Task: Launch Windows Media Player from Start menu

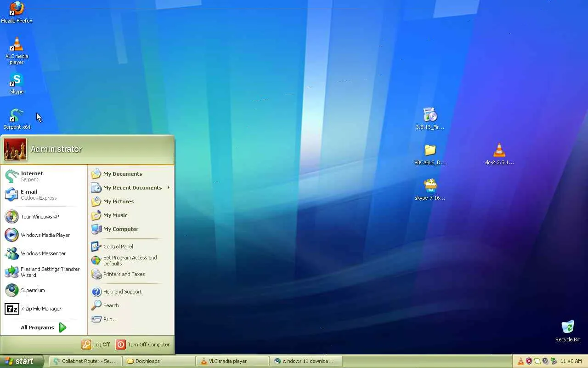Action: [x=44, y=235]
